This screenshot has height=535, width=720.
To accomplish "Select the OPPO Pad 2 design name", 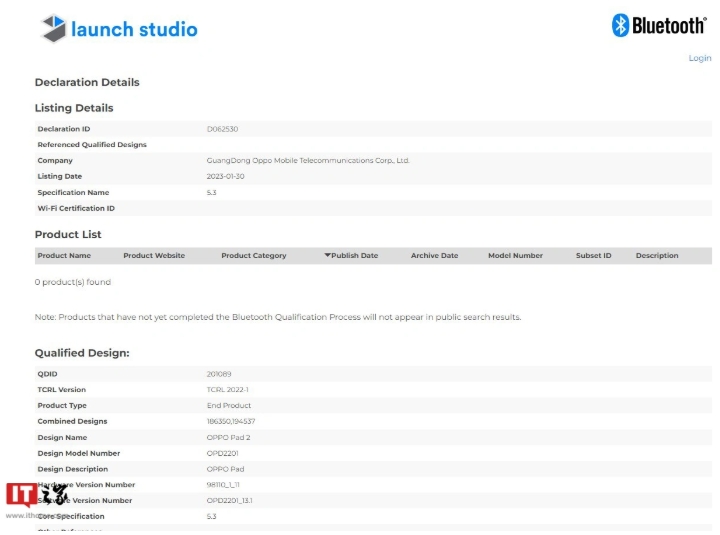I will 226,438.
